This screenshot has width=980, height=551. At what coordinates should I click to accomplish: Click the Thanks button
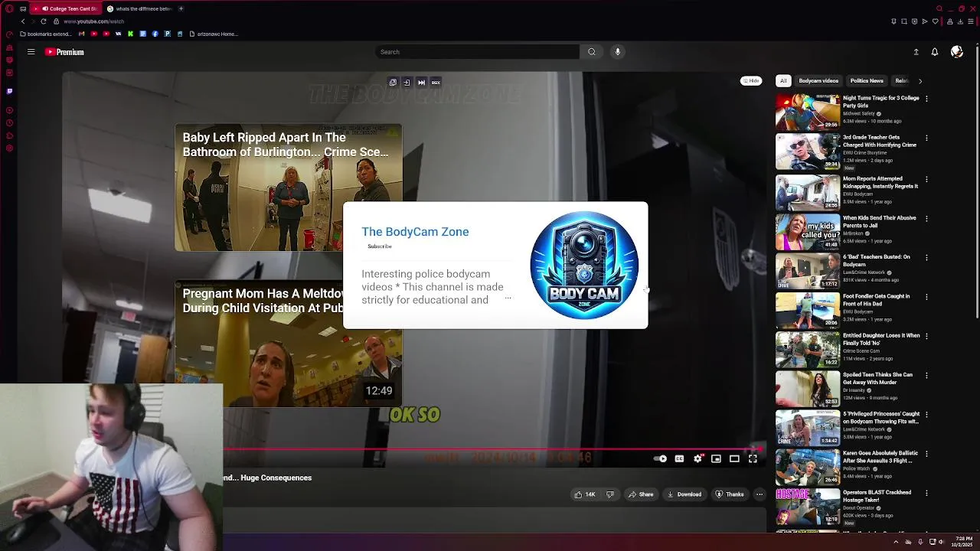point(730,494)
